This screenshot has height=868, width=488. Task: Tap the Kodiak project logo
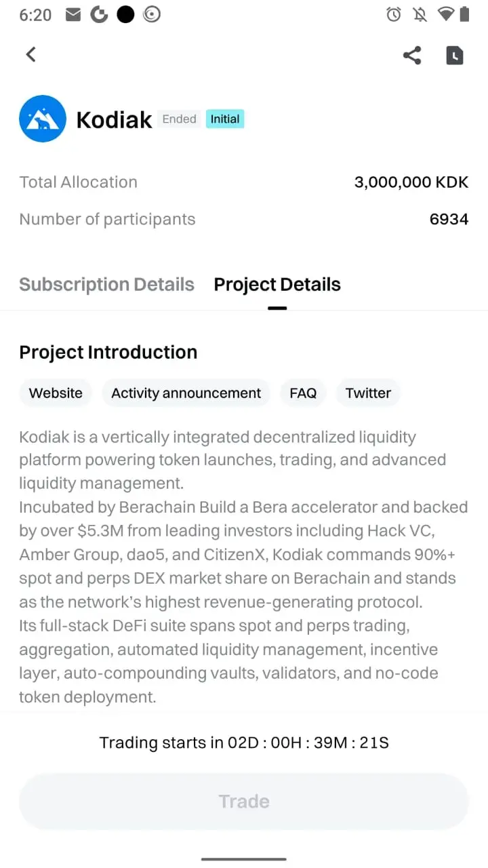click(43, 119)
